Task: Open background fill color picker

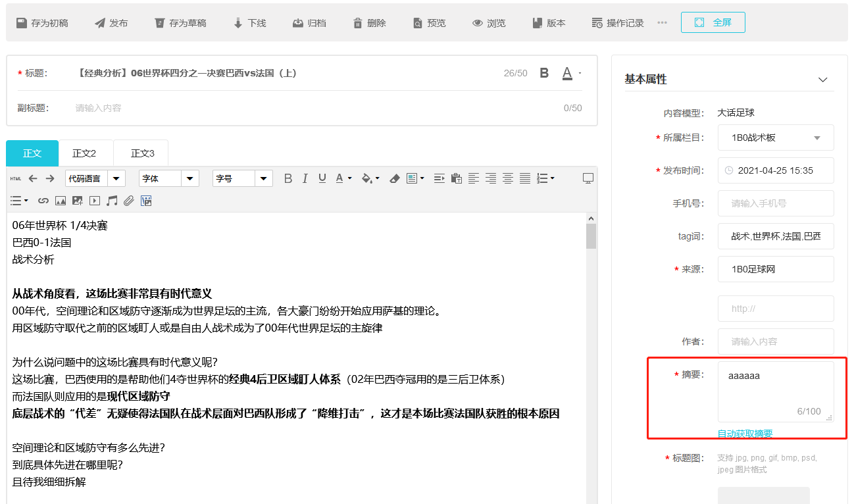Action: 371,178
